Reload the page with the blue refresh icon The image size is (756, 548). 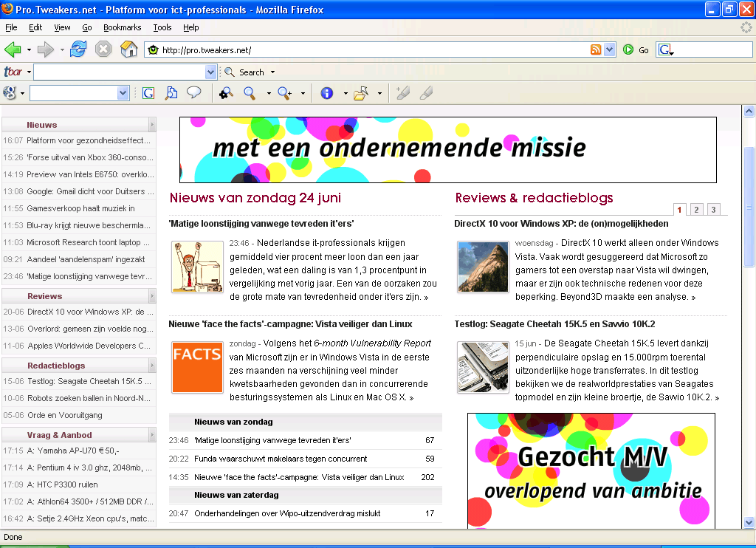[78, 49]
